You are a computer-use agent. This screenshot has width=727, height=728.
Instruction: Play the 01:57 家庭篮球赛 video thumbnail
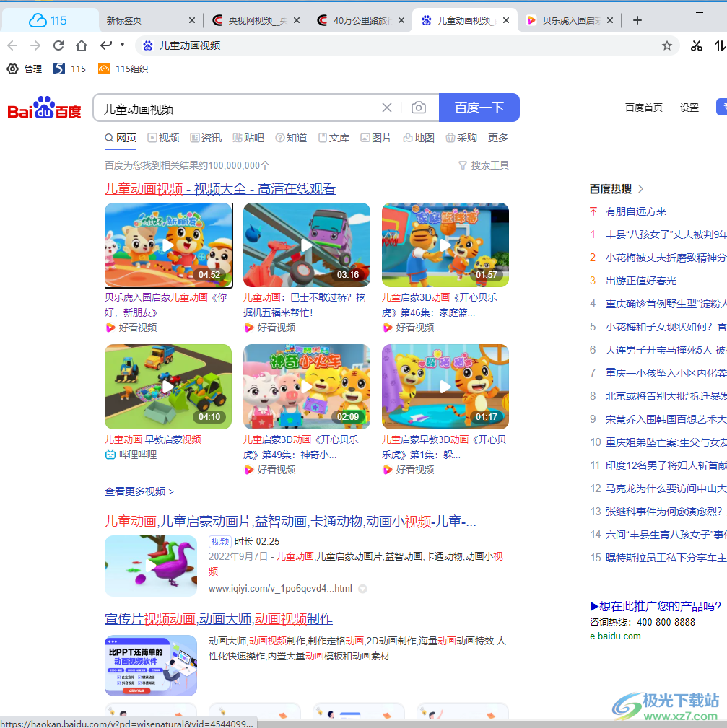click(x=445, y=245)
